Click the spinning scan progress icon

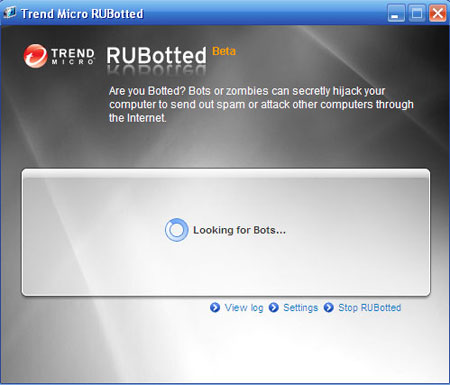(x=176, y=230)
